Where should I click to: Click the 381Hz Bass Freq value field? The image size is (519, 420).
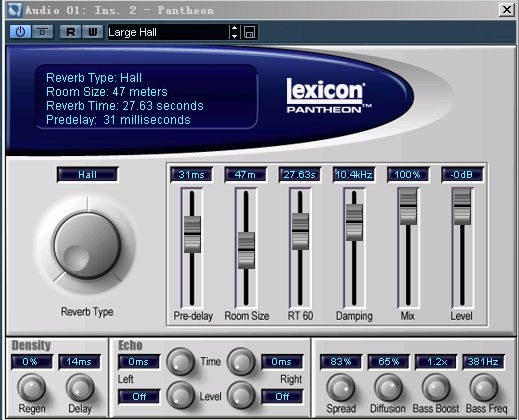(483, 362)
